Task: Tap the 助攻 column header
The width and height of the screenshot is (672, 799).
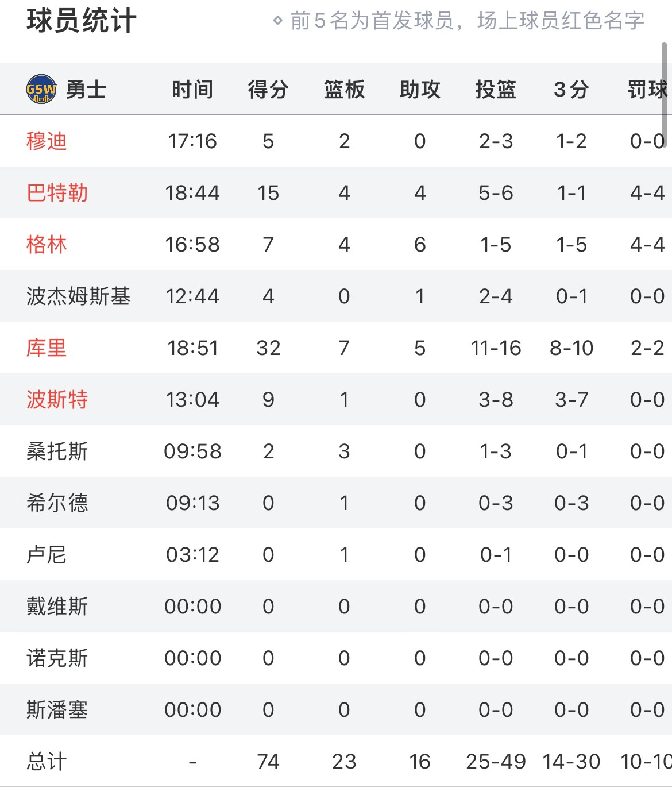Action: coord(420,90)
